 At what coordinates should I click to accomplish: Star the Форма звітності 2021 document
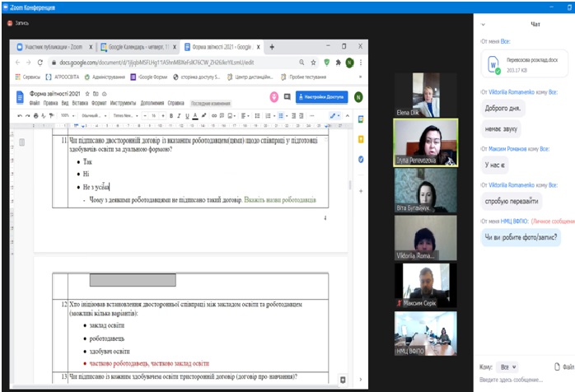click(x=86, y=93)
